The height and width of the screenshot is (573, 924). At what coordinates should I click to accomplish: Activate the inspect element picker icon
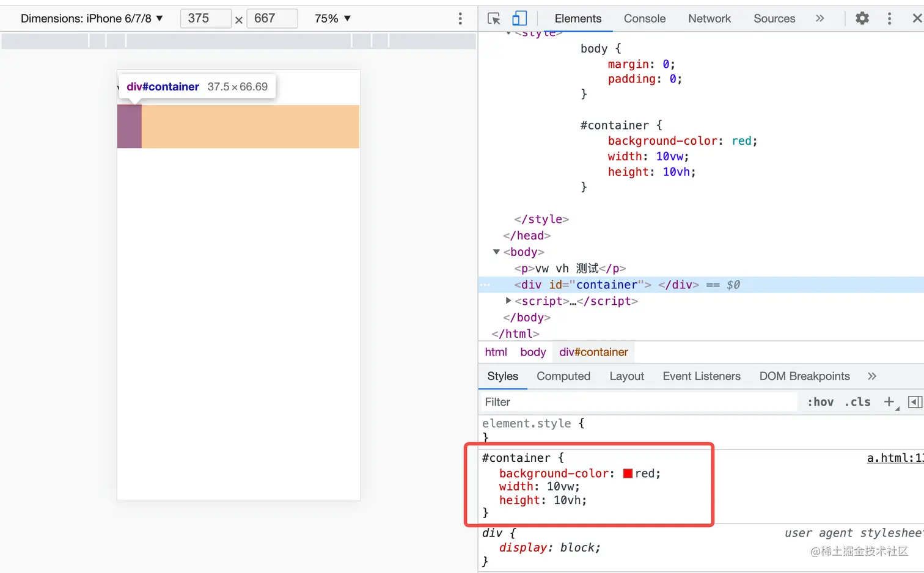point(494,18)
